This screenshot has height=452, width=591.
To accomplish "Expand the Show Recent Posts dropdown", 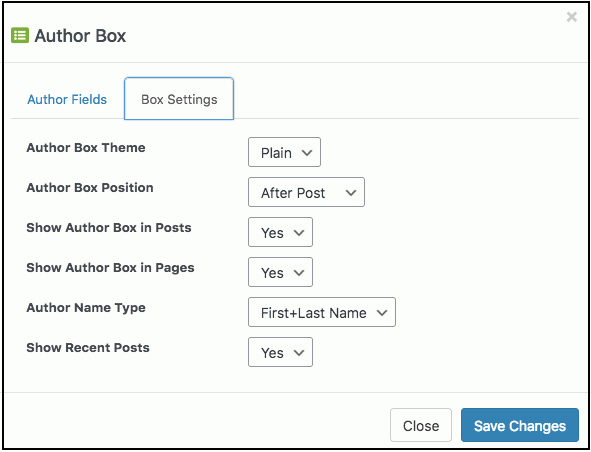I will click(x=280, y=352).
